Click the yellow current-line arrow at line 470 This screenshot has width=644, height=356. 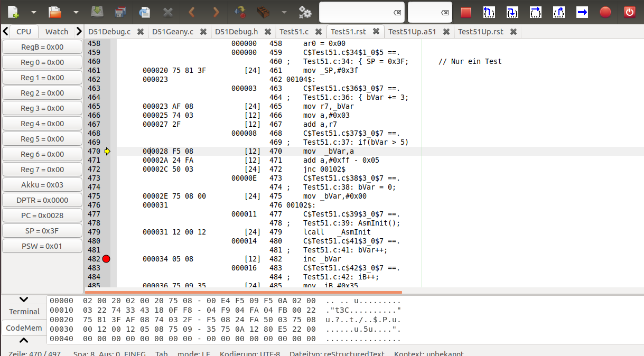coord(107,152)
